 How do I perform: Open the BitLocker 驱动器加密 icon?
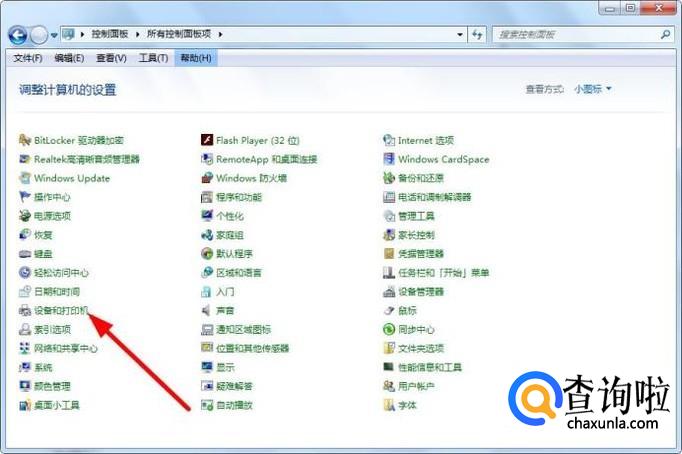click(25, 140)
